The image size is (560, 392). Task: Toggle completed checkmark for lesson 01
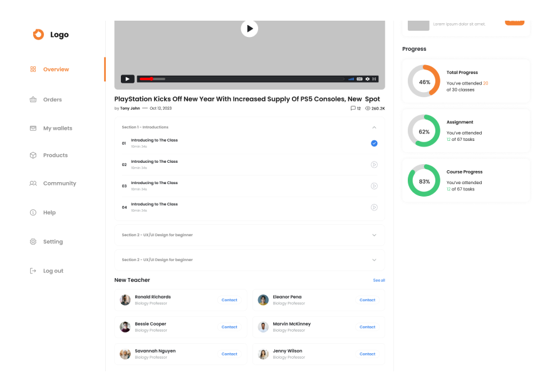coord(374,143)
